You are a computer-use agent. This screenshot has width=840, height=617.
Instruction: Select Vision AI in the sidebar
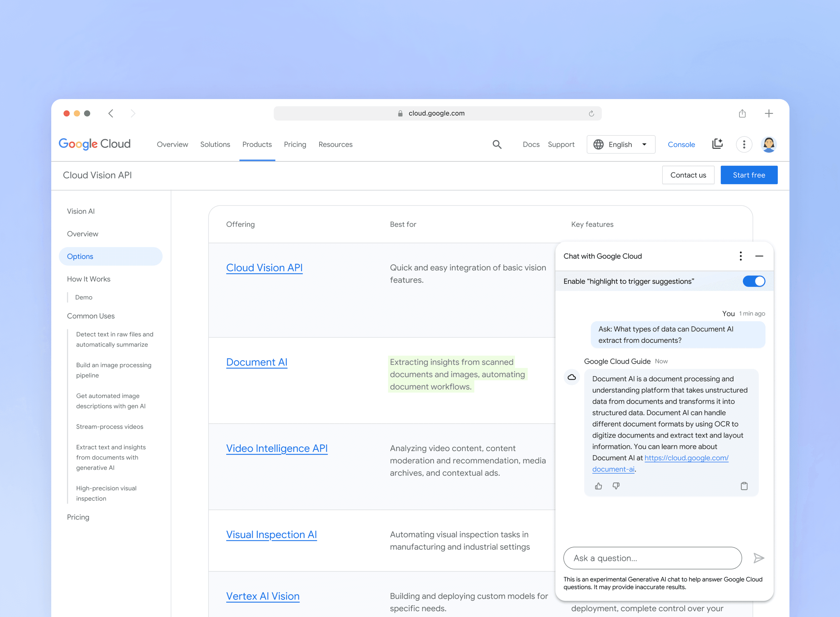(x=81, y=211)
